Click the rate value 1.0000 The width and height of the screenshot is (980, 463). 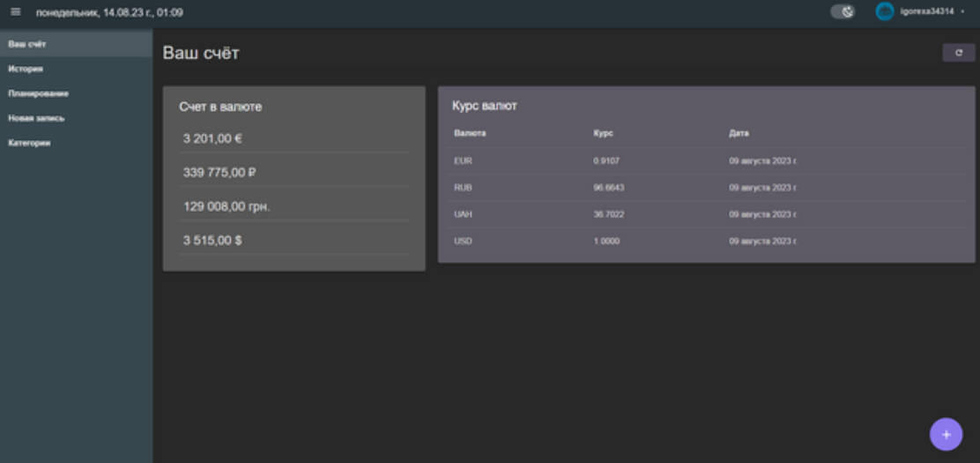click(x=606, y=241)
